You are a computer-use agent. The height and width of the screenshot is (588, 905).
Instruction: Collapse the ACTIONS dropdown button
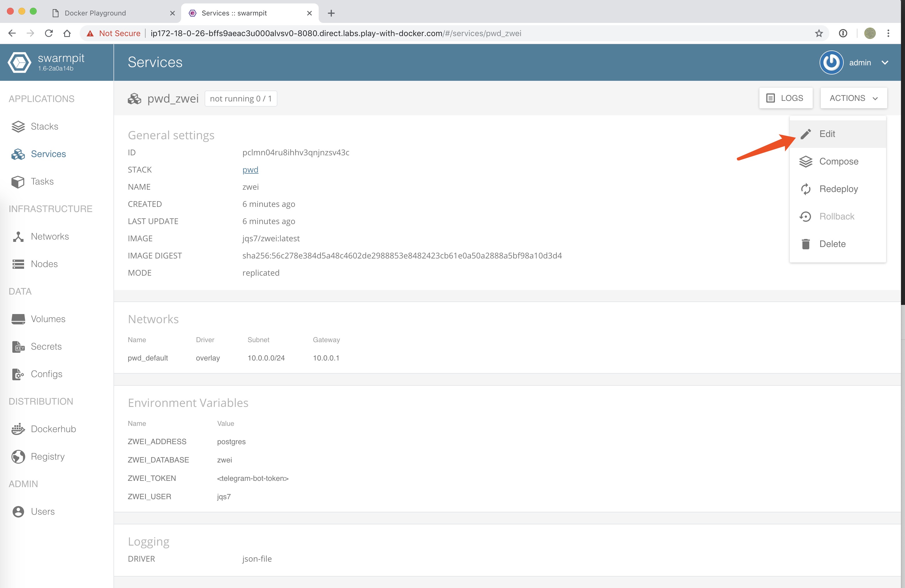(x=853, y=98)
